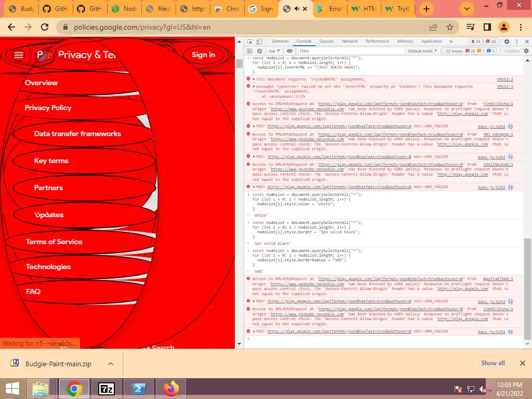
Task: Open the Partners link
Action: [x=48, y=188]
